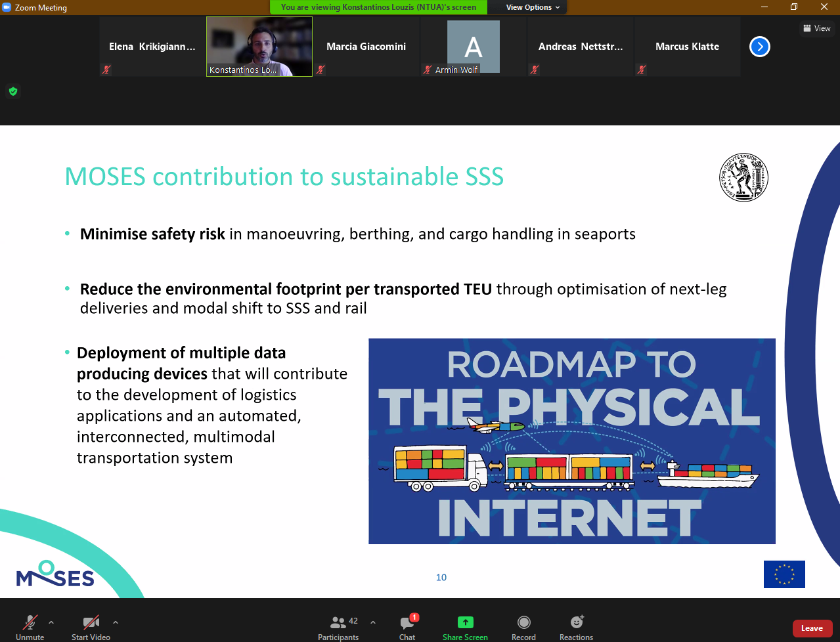The width and height of the screenshot is (840, 642).
Task: Click the Roadmap to Physical Internet image
Action: click(x=572, y=441)
